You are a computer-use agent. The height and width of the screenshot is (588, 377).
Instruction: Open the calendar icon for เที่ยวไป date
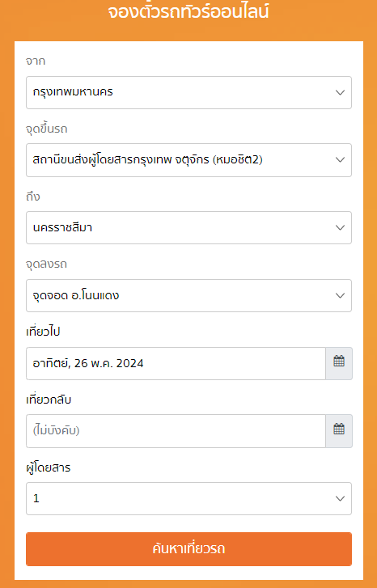point(339,363)
